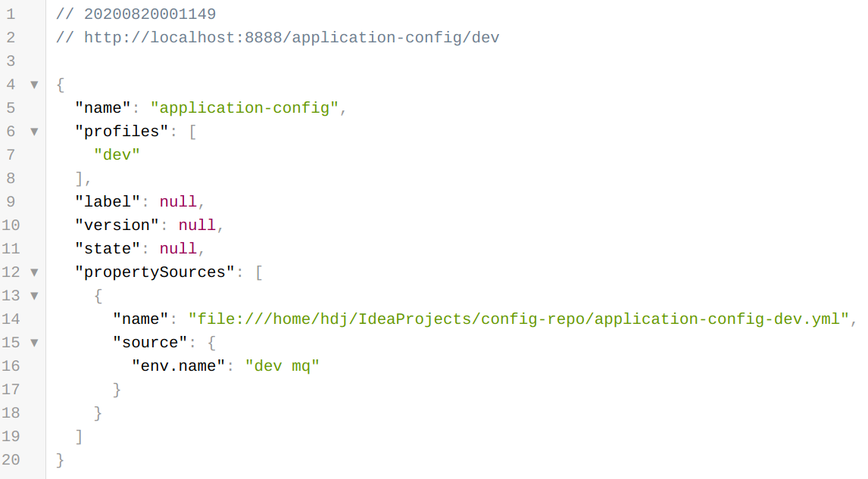
Task: Click line number 1 in gutter
Action: point(11,14)
